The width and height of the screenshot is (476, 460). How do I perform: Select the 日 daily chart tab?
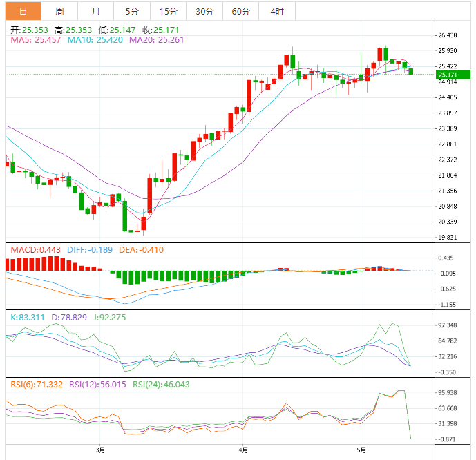[23, 11]
